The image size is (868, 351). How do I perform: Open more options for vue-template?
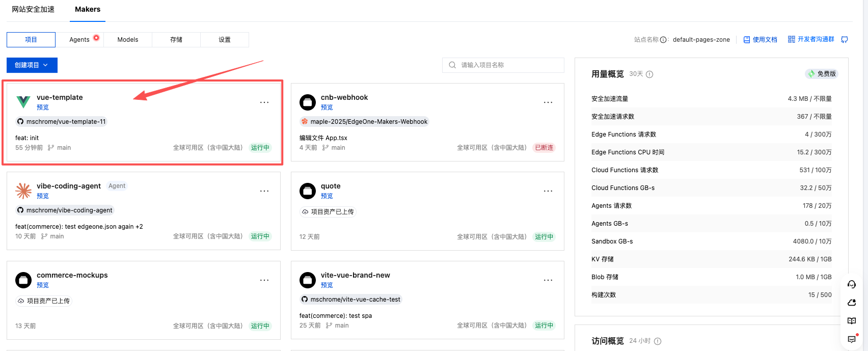tap(264, 102)
